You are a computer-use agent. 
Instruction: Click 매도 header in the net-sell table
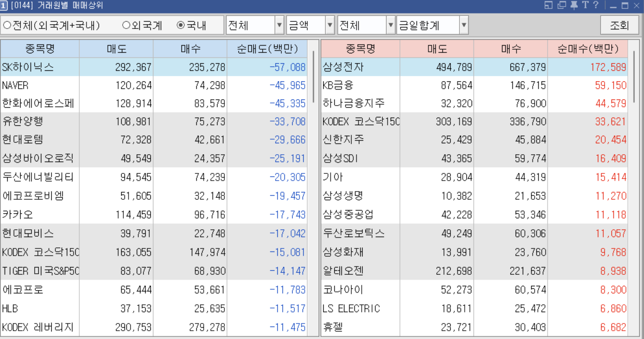117,49
